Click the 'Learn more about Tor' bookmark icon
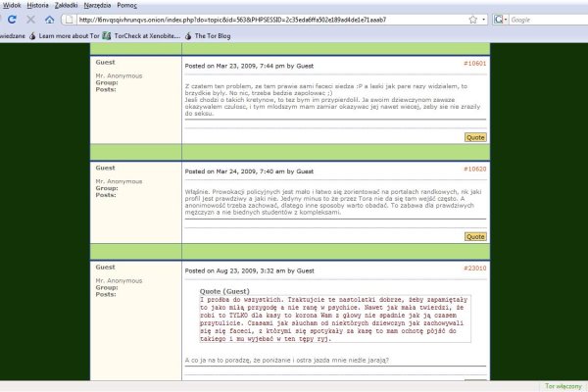 (32, 35)
